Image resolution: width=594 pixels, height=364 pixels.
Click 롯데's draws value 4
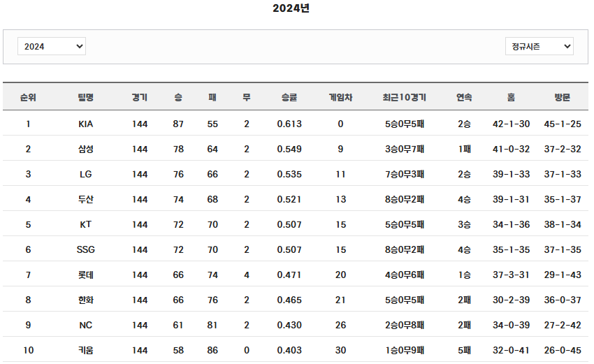(x=247, y=275)
